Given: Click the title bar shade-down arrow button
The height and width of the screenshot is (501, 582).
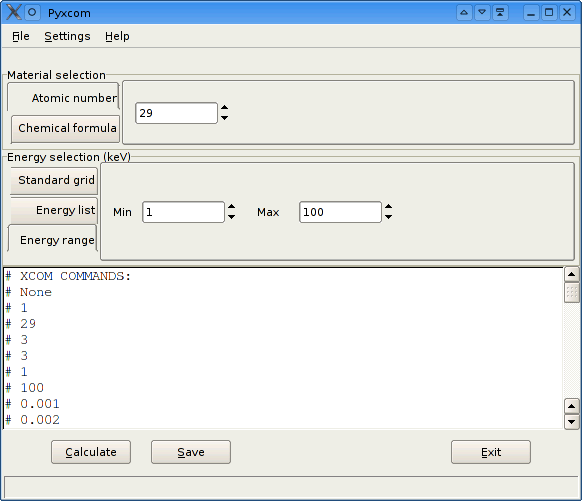Looking at the screenshot, I should [x=482, y=13].
